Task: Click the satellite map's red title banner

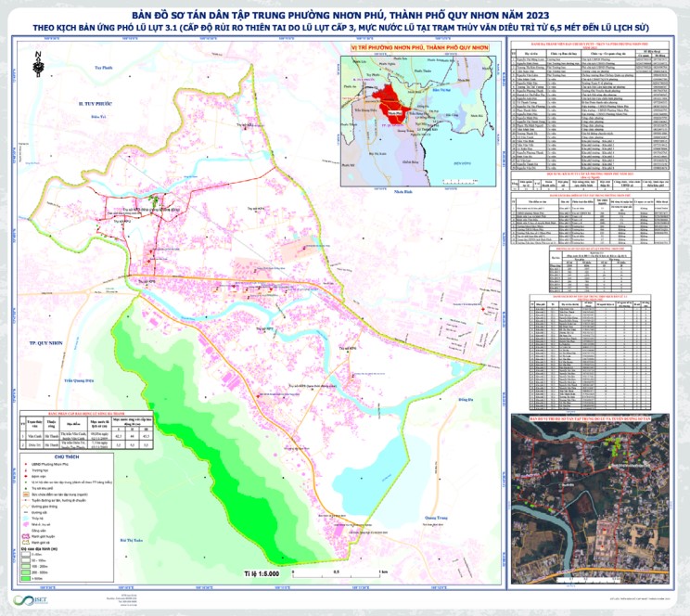Action: click(590, 417)
